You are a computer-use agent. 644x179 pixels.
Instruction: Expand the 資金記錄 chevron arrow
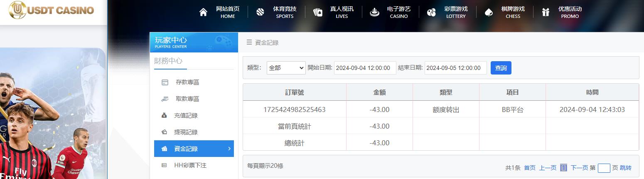click(229, 149)
